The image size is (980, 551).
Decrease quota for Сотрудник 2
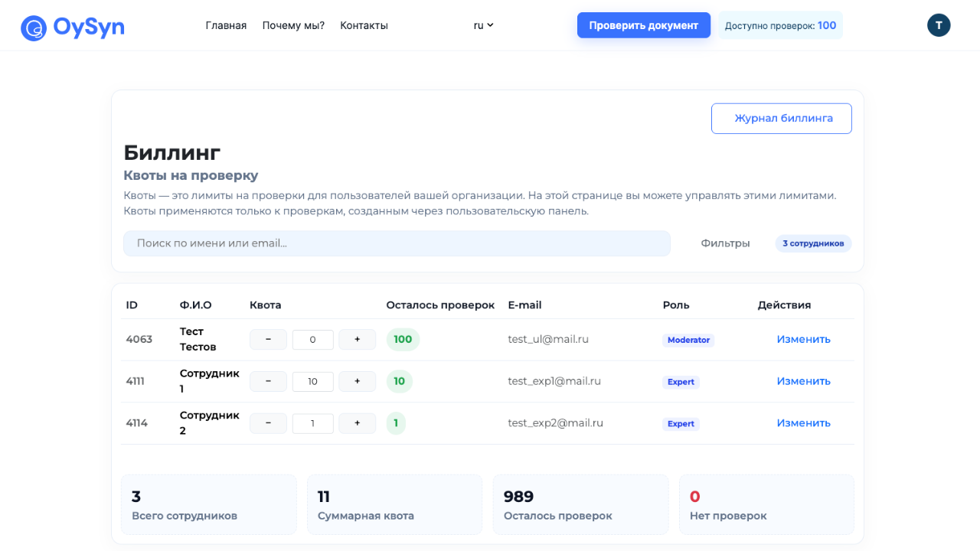(268, 423)
